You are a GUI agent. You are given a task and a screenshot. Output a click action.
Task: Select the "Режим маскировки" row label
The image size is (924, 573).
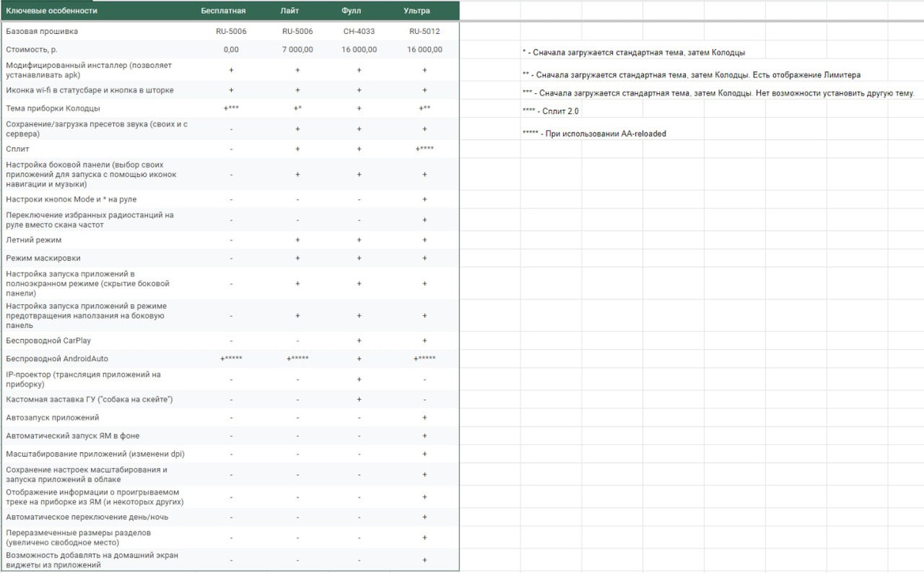click(x=43, y=258)
